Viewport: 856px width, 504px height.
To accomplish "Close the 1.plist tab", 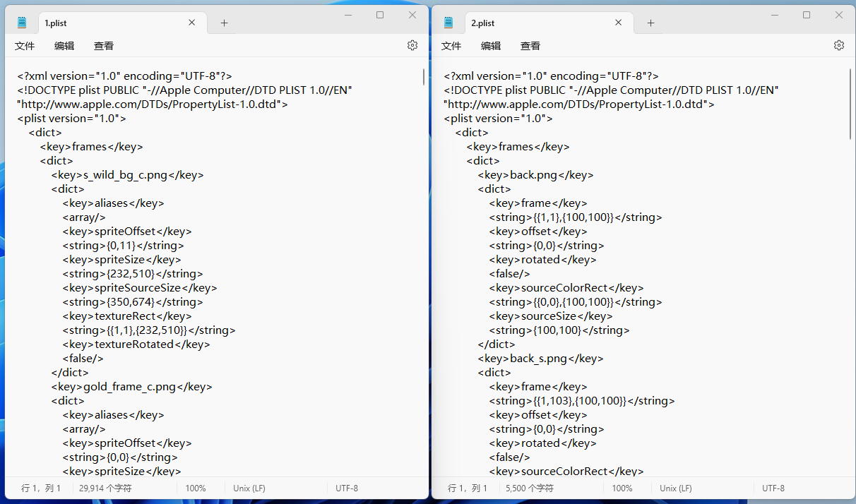I will tap(191, 22).
